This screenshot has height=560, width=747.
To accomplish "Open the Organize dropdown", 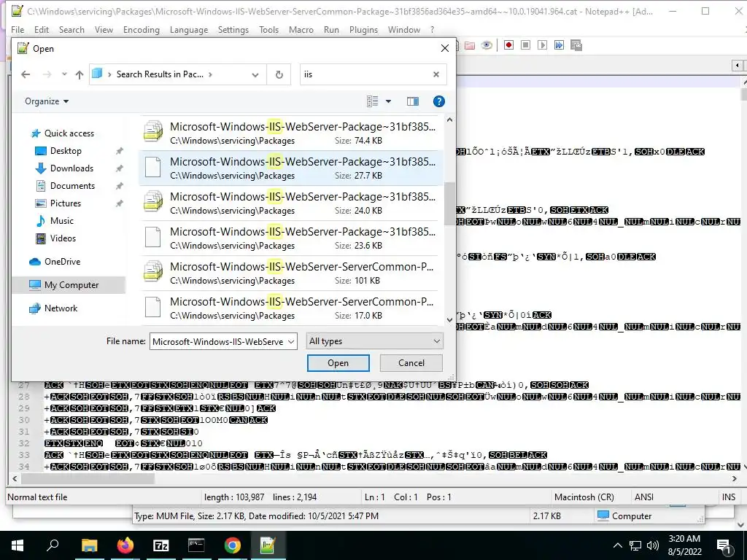I will 47,101.
